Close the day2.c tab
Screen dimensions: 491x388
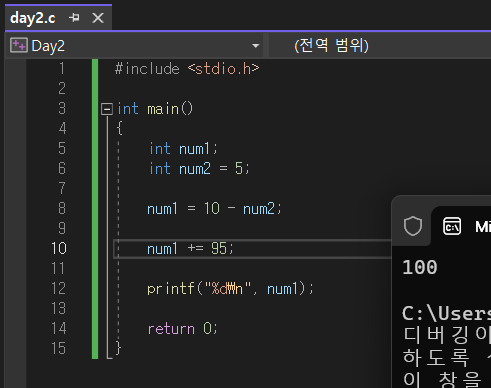[x=98, y=18]
